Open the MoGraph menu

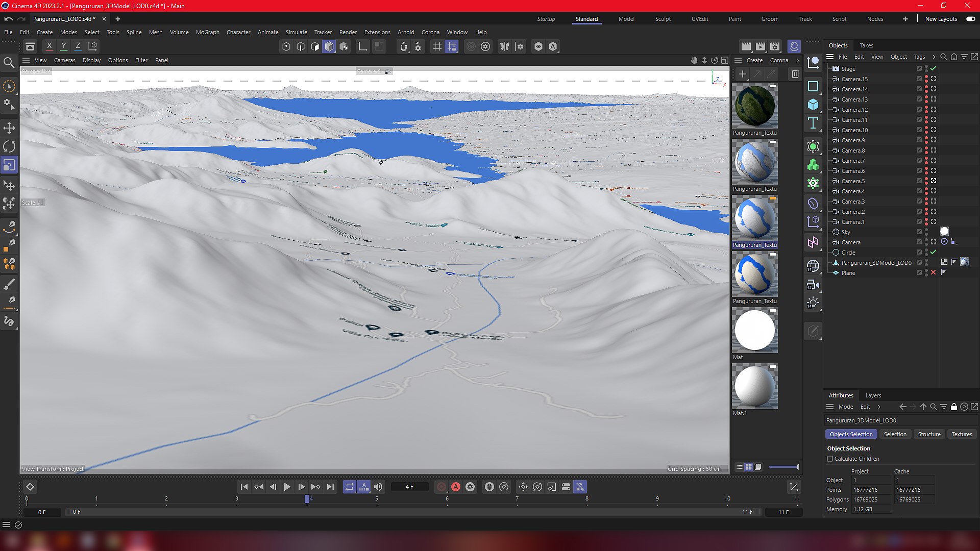pyautogui.click(x=208, y=32)
